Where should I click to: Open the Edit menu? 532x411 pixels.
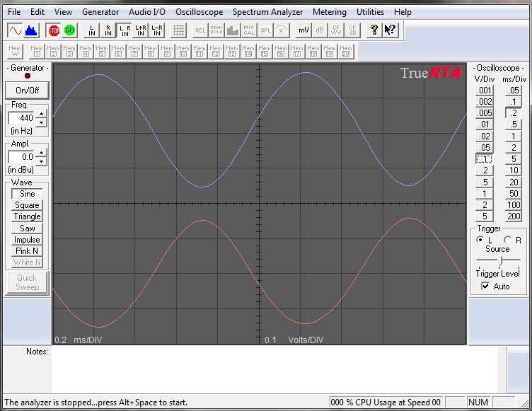(x=37, y=12)
